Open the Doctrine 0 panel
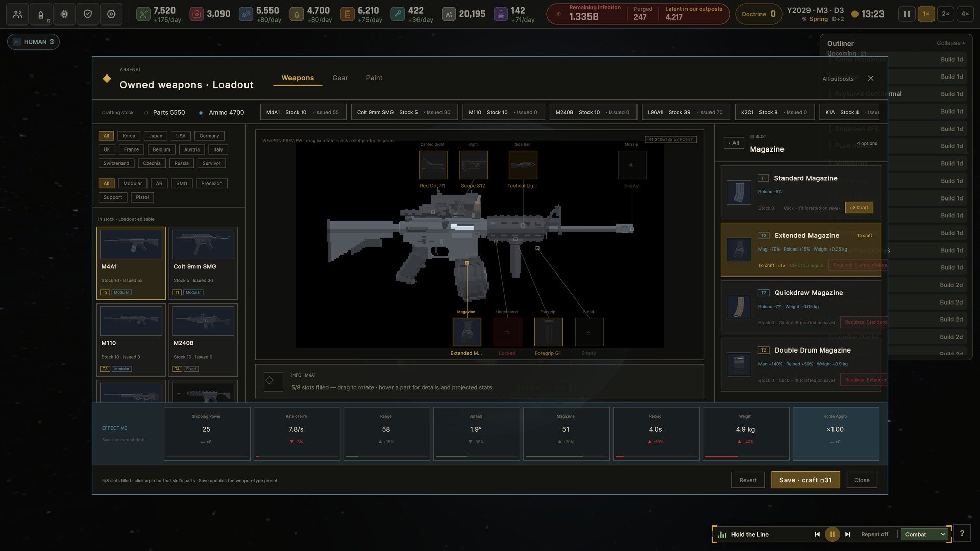This screenshot has height=551, width=980. pyautogui.click(x=759, y=14)
